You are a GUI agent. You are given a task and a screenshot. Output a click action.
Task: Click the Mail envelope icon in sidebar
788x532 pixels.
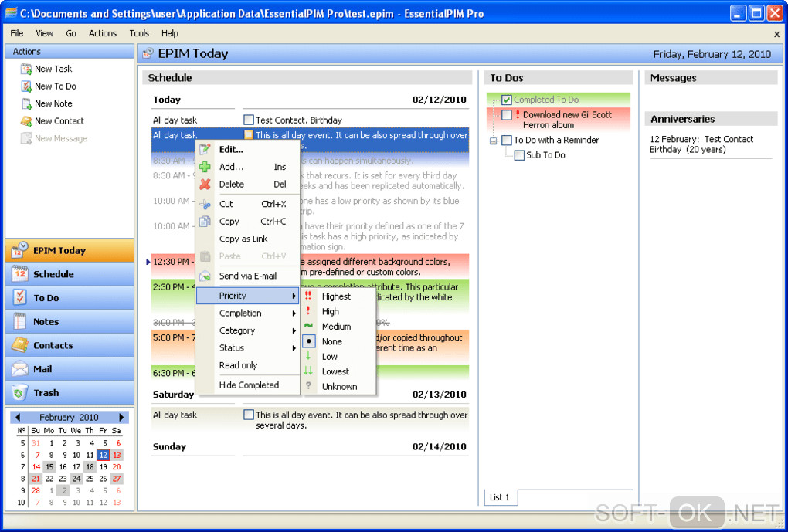click(x=20, y=369)
